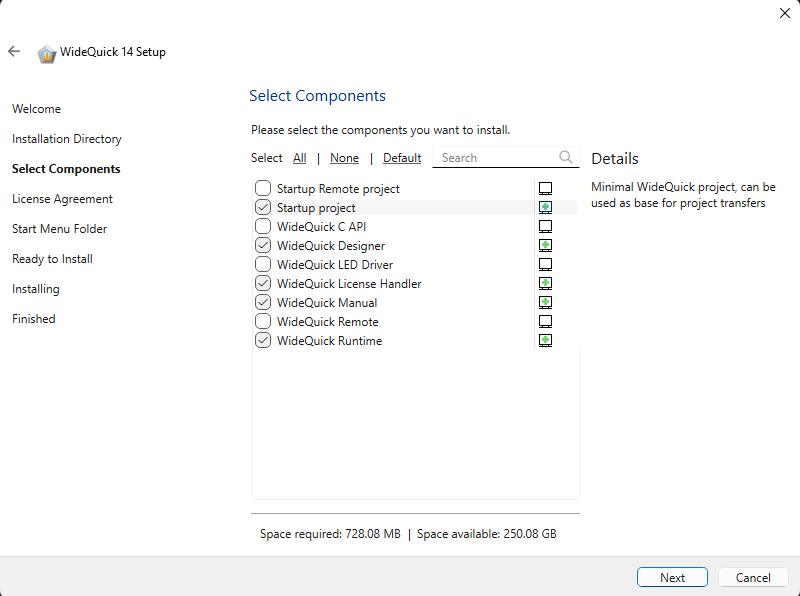The width and height of the screenshot is (800, 596).
Task: Click install icon for WideQuick Manual
Action: click(545, 303)
